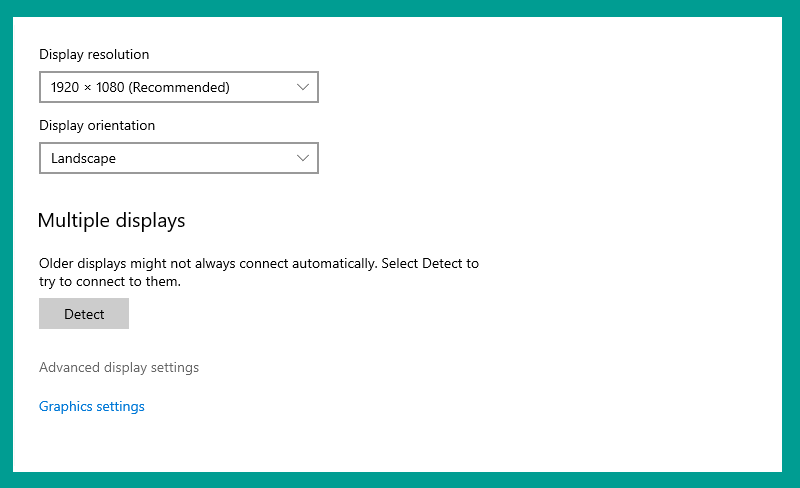Click the "Landscape" value text

pyautogui.click(x=83, y=158)
